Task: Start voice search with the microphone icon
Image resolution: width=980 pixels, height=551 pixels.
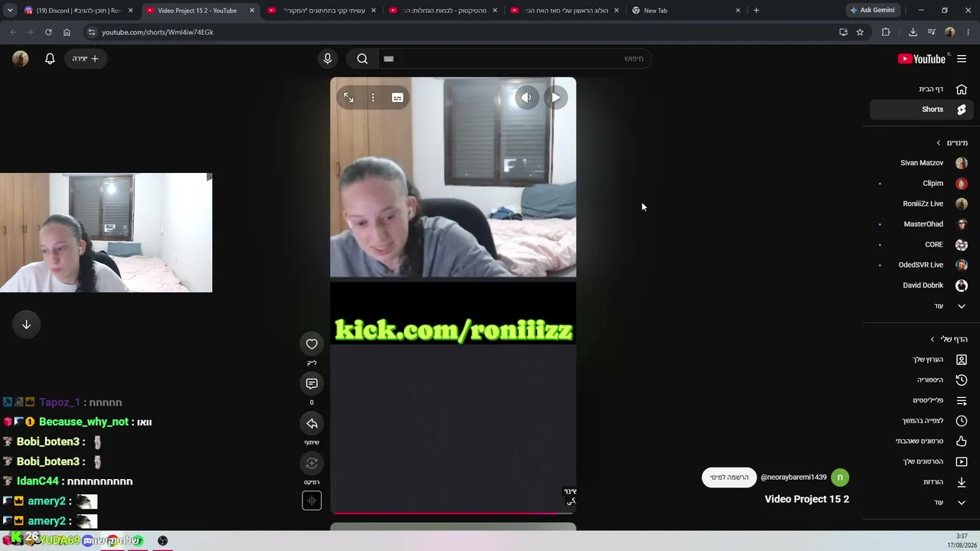Action: coord(328,59)
